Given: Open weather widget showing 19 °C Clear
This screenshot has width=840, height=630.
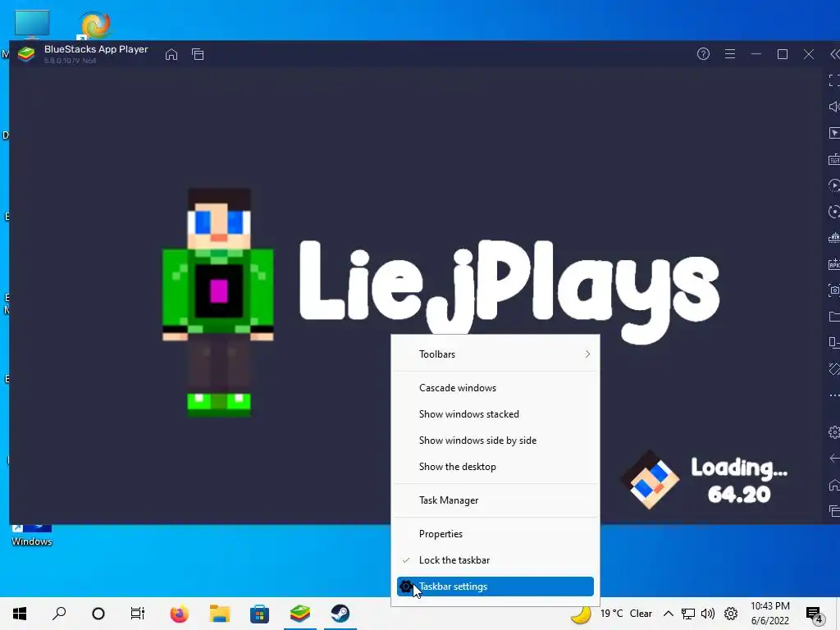Looking at the screenshot, I should click(x=612, y=614).
